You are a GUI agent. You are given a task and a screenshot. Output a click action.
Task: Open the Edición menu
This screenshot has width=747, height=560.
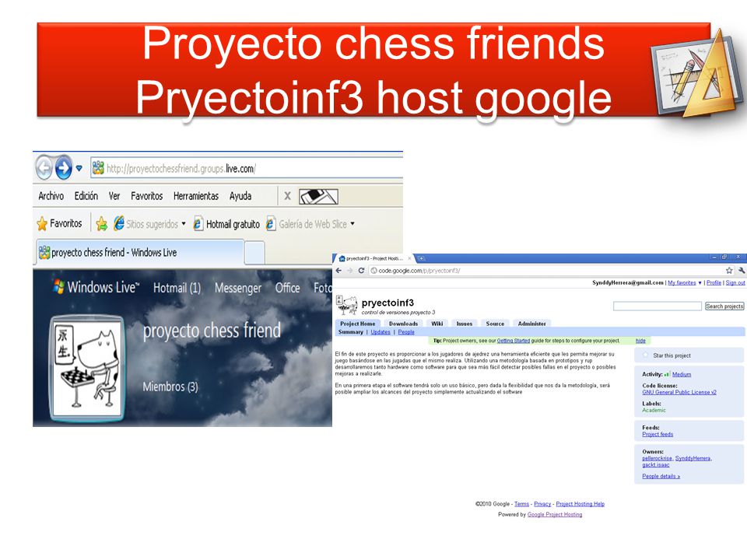click(86, 196)
